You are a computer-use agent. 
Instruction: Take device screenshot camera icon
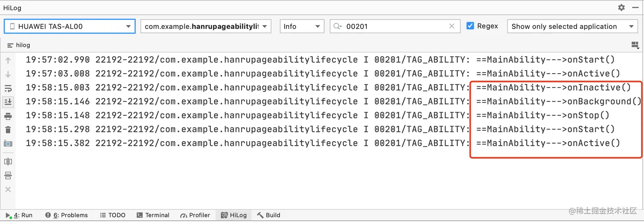pos(8,144)
